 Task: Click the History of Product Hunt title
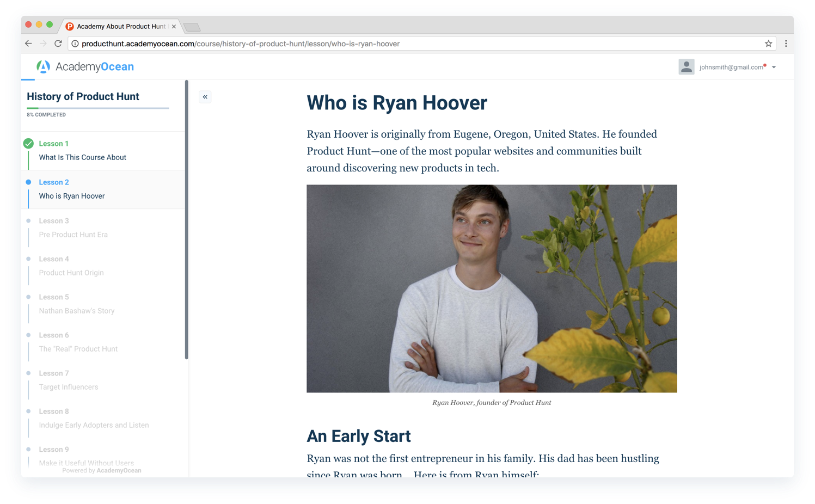[83, 96]
